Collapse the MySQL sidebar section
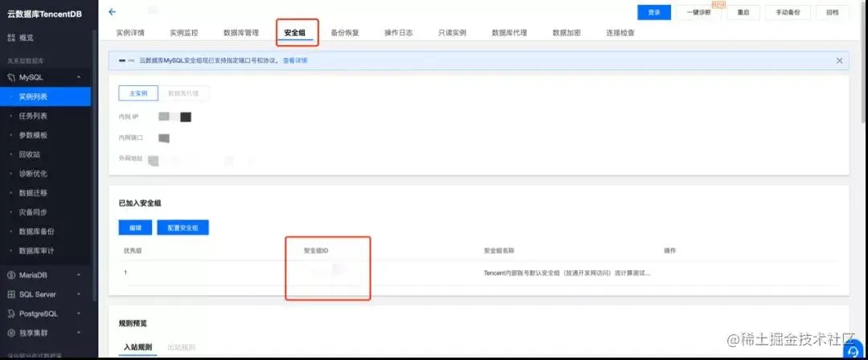 coord(79,77)
